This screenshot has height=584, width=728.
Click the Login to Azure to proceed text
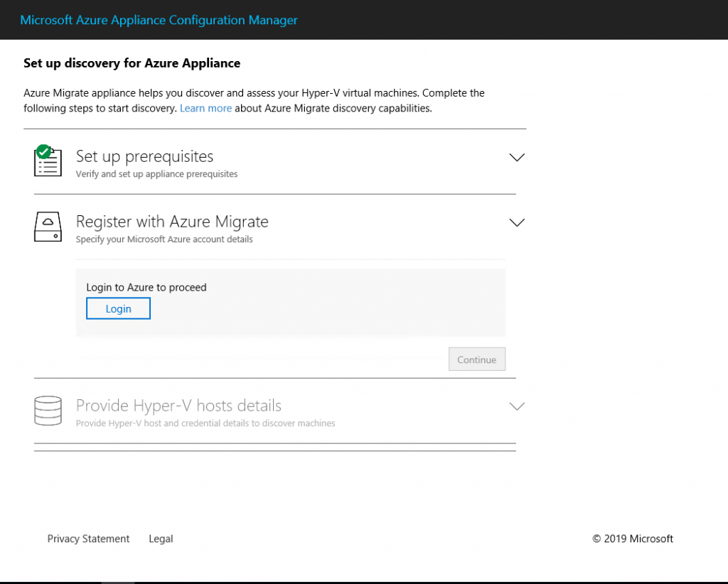click(x=146, y=287)
